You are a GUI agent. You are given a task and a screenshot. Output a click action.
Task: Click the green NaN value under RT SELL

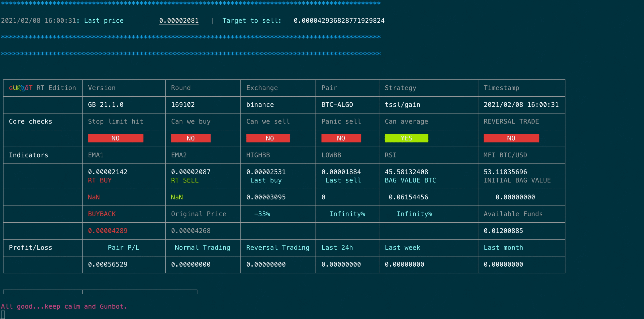(177, 197)
